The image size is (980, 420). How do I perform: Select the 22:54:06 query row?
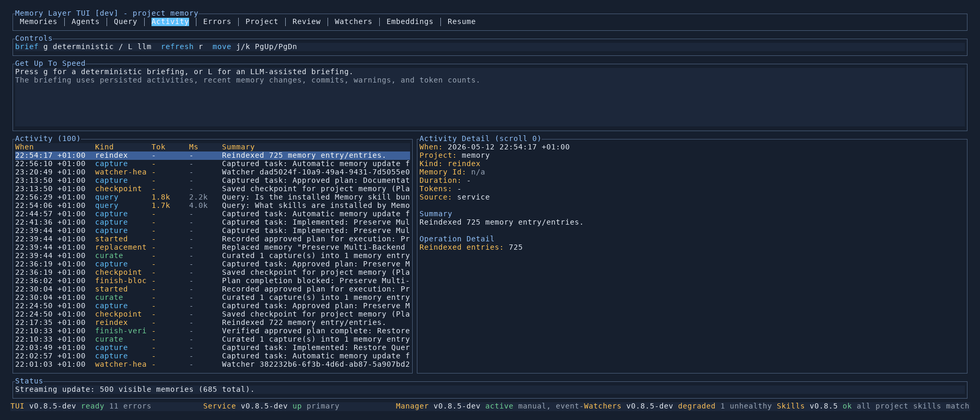tap(213, 206)
